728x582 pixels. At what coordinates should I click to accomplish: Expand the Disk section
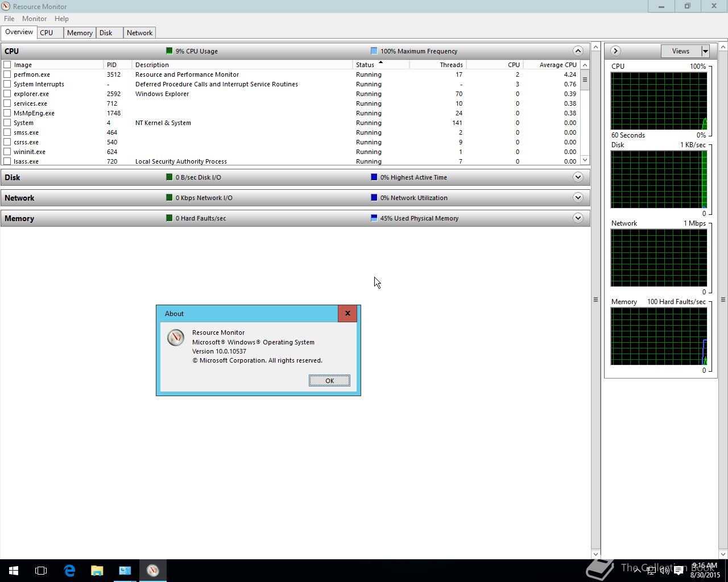point(578,177)
